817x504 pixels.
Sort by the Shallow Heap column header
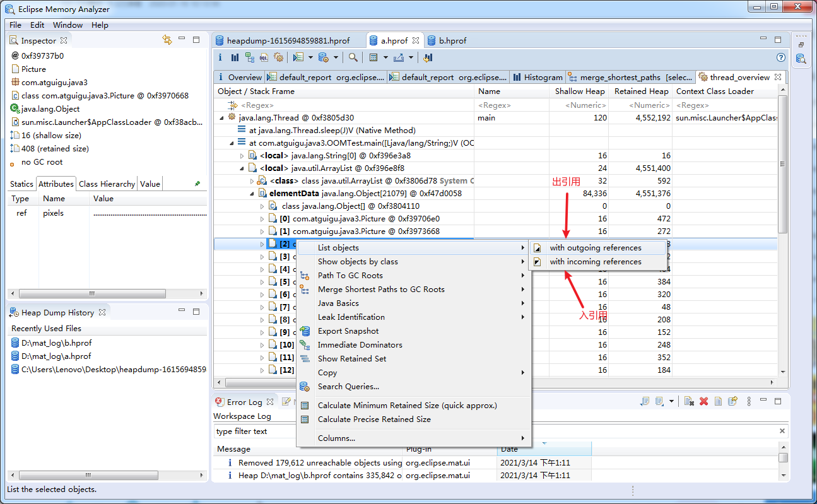pyautogui.click(x=579, y=91)
